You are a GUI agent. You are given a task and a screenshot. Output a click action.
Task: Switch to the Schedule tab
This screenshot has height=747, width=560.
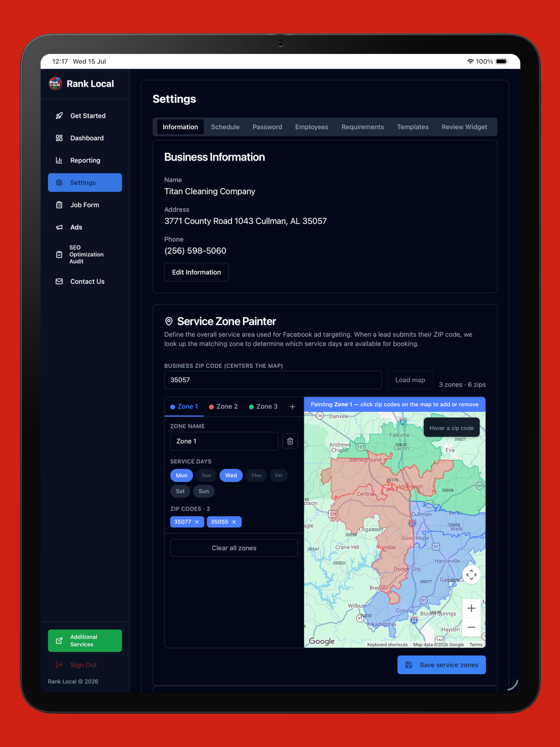[x=225, y=127]
